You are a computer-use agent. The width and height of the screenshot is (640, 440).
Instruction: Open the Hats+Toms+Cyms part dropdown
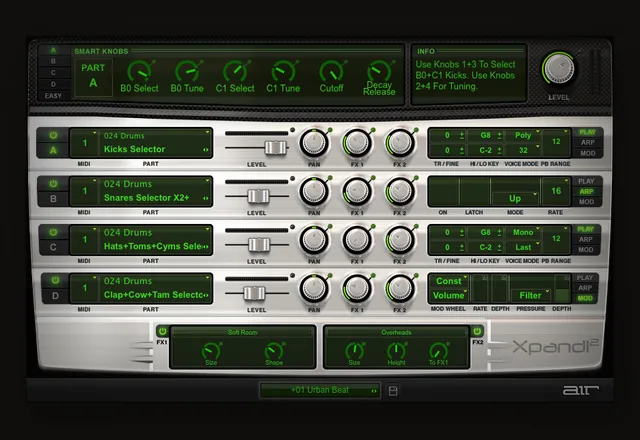point(155,240)
